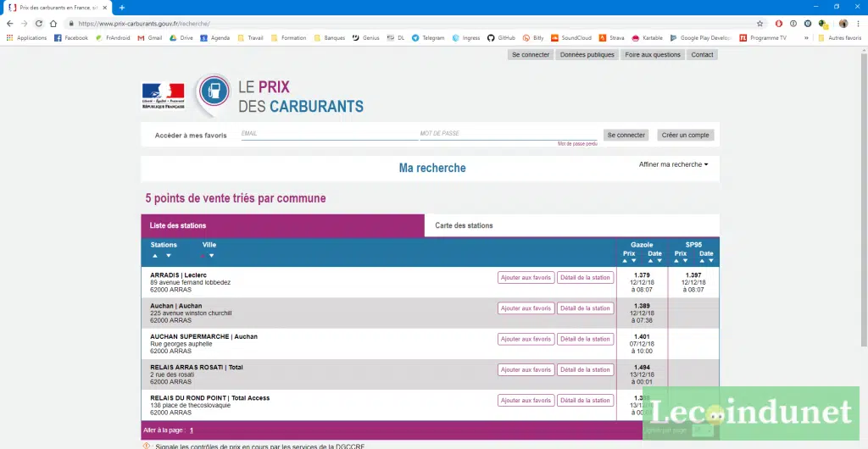Add RELAIS DU ROND POINT to favorites
The height and width of the screenshot is (449, 868).
[x=526, y=401]
